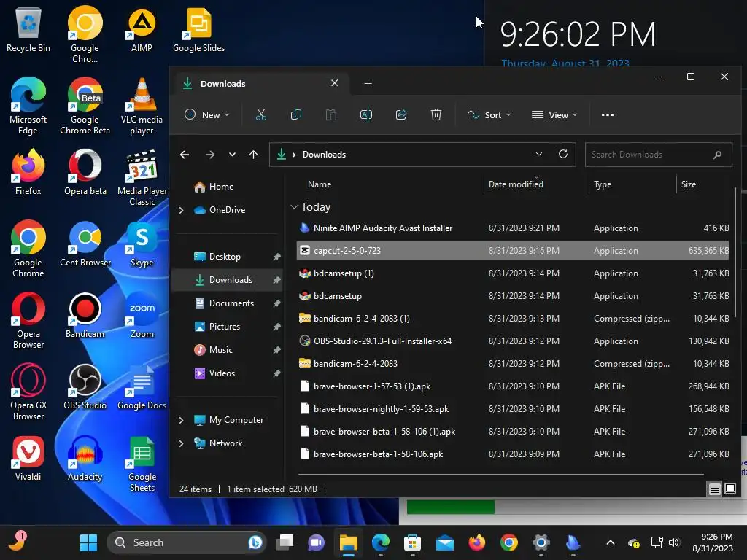Click the Rename icon in toolbar
Screen dimensions: 747x560
(366, 114)
